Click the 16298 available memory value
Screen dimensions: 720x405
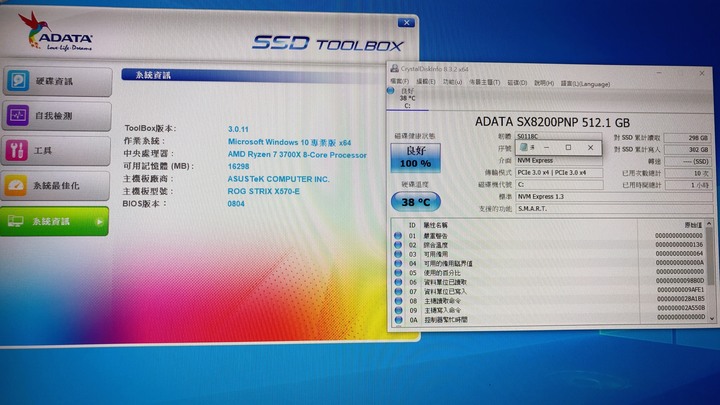238,167
